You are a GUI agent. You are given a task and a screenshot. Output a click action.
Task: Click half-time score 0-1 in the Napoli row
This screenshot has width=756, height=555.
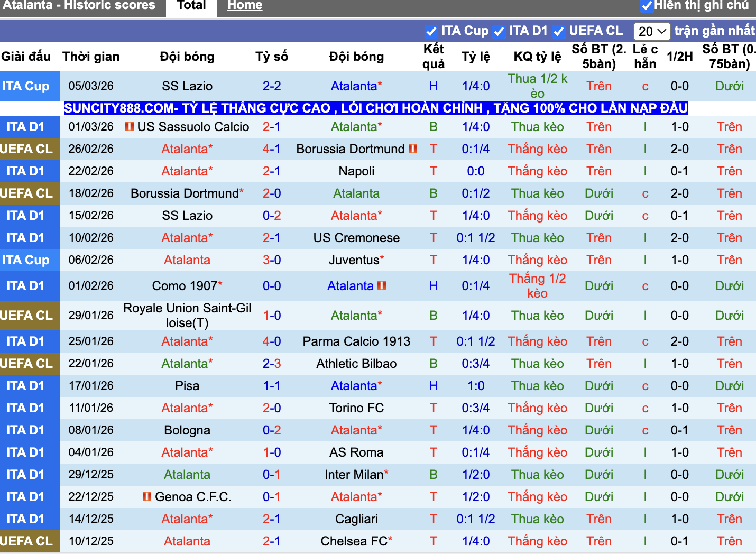point(680,171)
